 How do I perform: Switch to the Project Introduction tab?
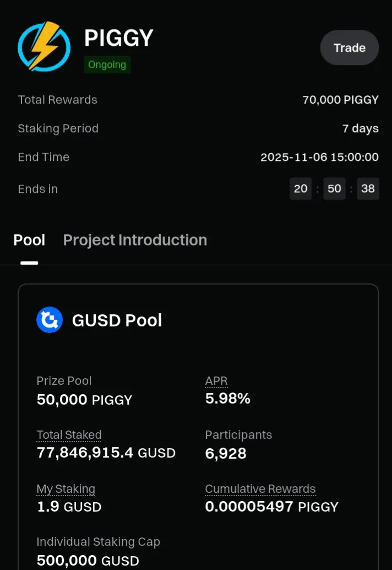click(x=135, y=240)
